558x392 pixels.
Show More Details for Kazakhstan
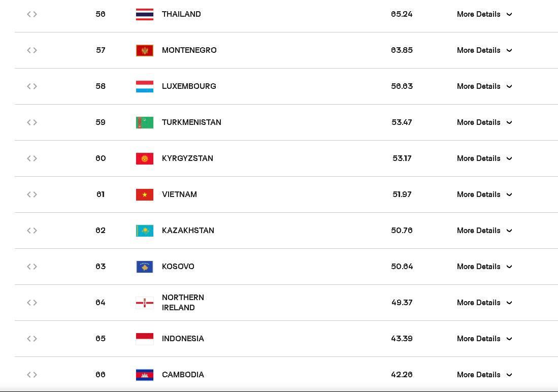484,231
